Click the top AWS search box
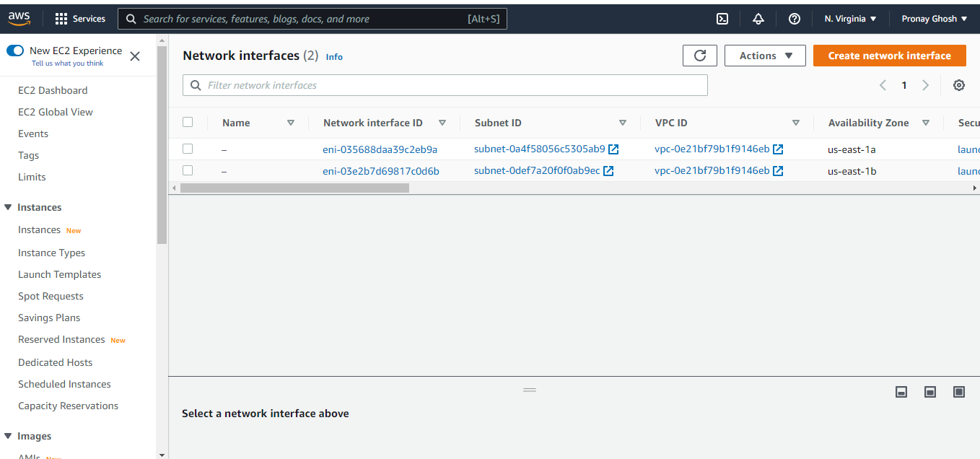Screen dimensions: 980x459 (x=312, y=19)
